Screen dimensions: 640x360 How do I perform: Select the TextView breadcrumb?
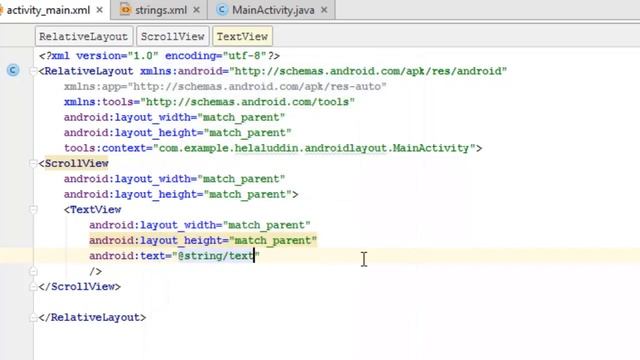pyautogui.click(x=242, y=37)
